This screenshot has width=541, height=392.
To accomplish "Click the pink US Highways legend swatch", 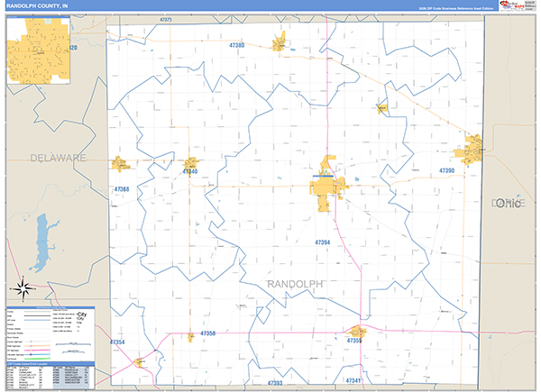I will click(38, 351).
